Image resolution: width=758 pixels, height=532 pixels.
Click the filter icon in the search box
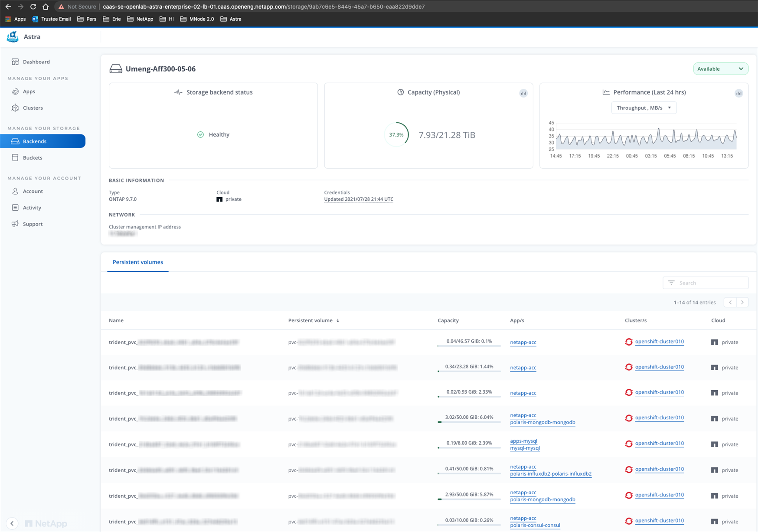(x=671, y=283)
